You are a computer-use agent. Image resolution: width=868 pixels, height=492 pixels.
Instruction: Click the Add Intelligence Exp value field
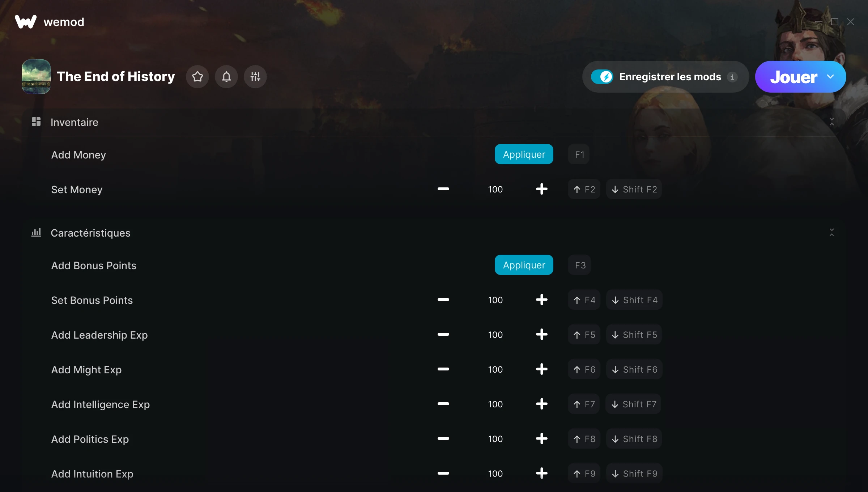495,404
